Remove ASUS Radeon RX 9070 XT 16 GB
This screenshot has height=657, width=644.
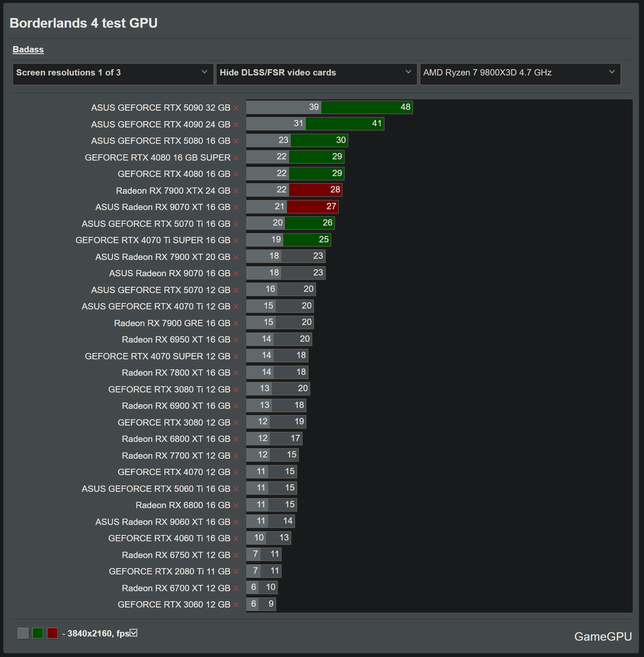[x=236, y=207]
